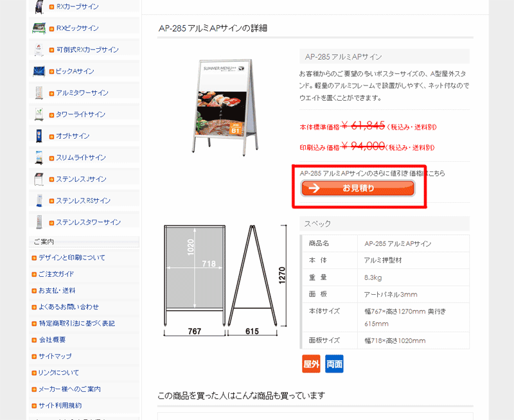Click the blue 両面 double-sided badge icon

pyautogui.click(x=334, y=363)
